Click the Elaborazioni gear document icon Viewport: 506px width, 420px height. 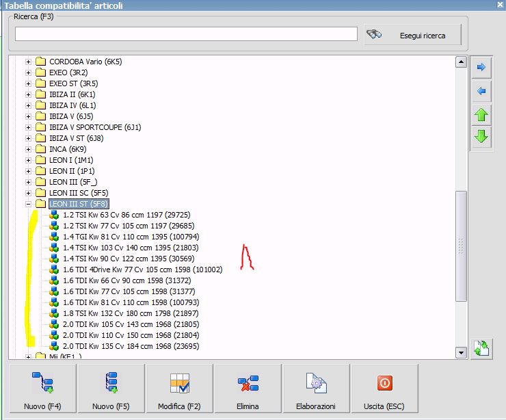coord(316,383)
